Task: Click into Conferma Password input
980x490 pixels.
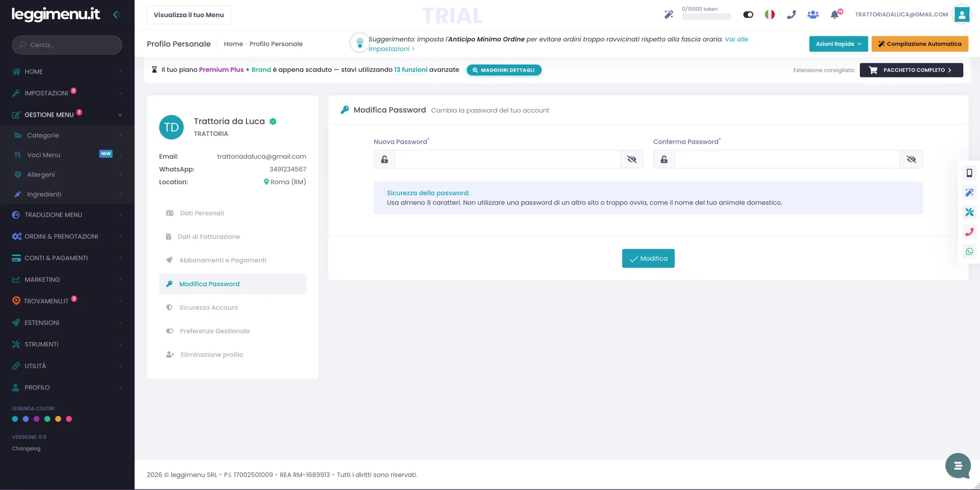Action: (x=787, y=159)
